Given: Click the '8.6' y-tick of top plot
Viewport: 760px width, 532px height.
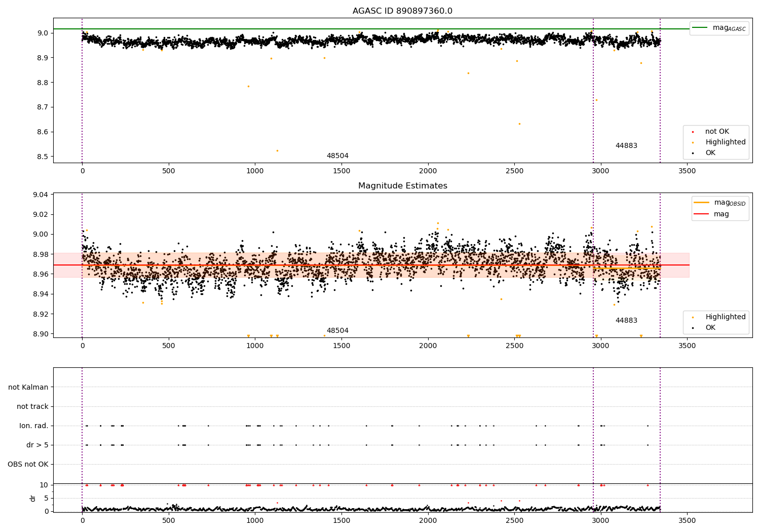Looking at the screenshot, I should 43,132.
